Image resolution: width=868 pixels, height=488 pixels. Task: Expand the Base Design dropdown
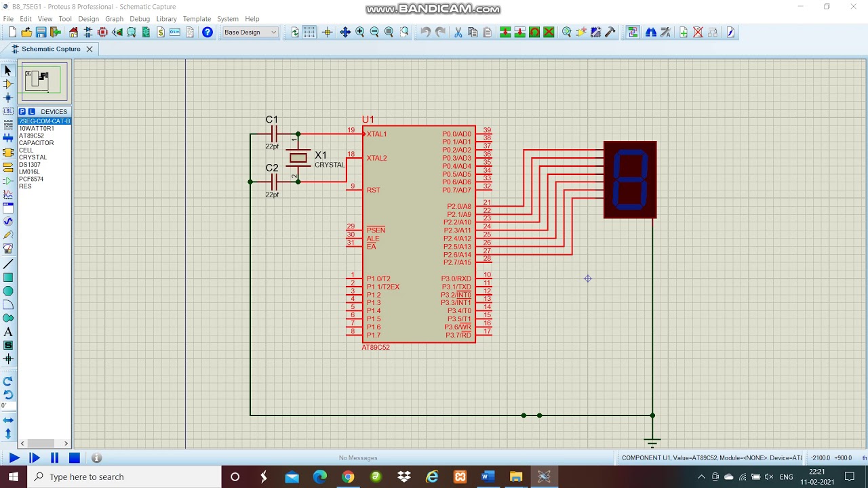point(273,33)
